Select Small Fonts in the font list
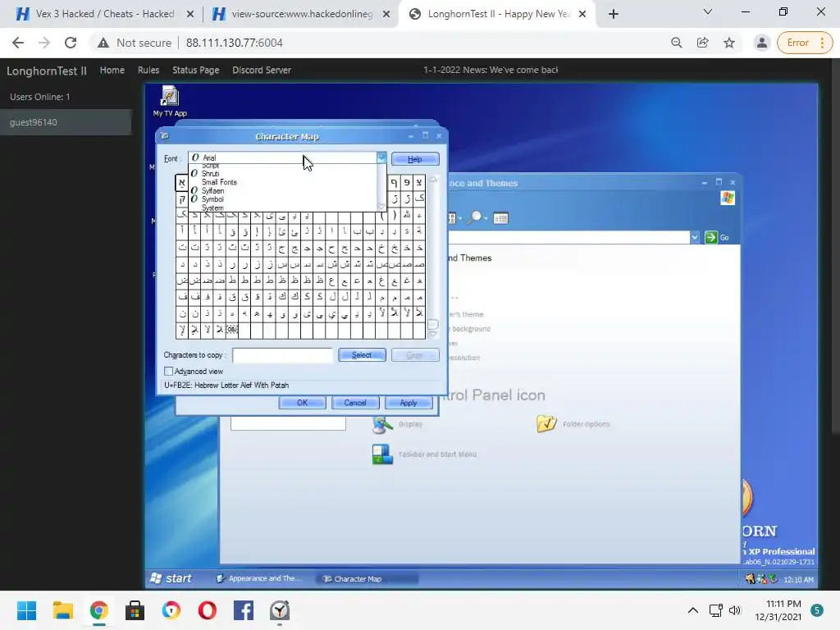 (219, 182)
